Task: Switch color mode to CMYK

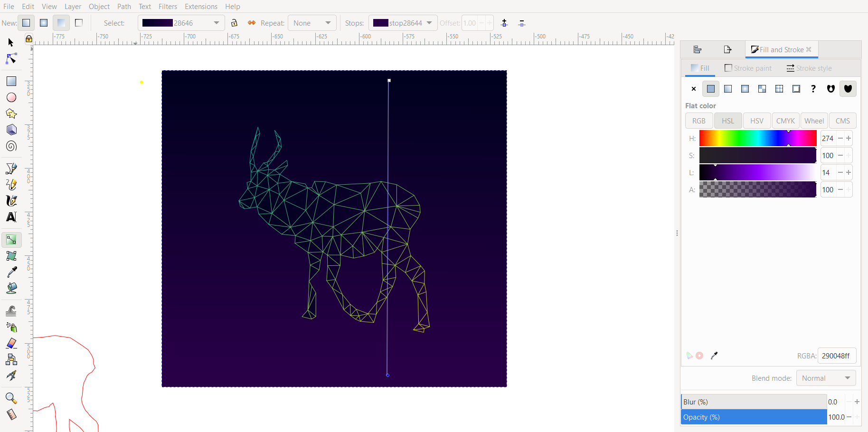Action: (785, 120)
